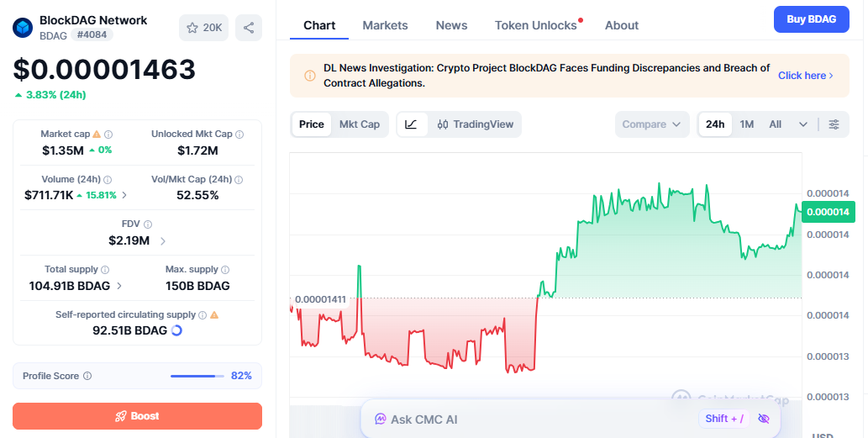Viewport: 868px width, 438px height.
Task: Select the 1M time range
Action: 747,124
